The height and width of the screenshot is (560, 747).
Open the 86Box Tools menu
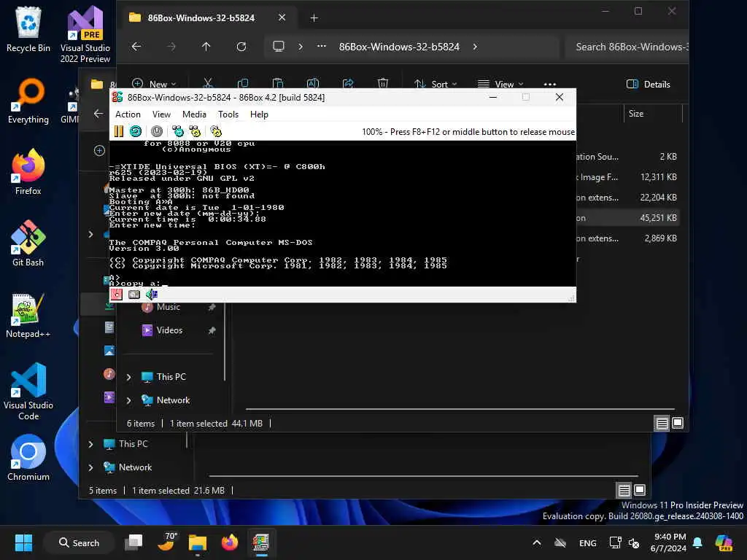[x=228, y=114]
